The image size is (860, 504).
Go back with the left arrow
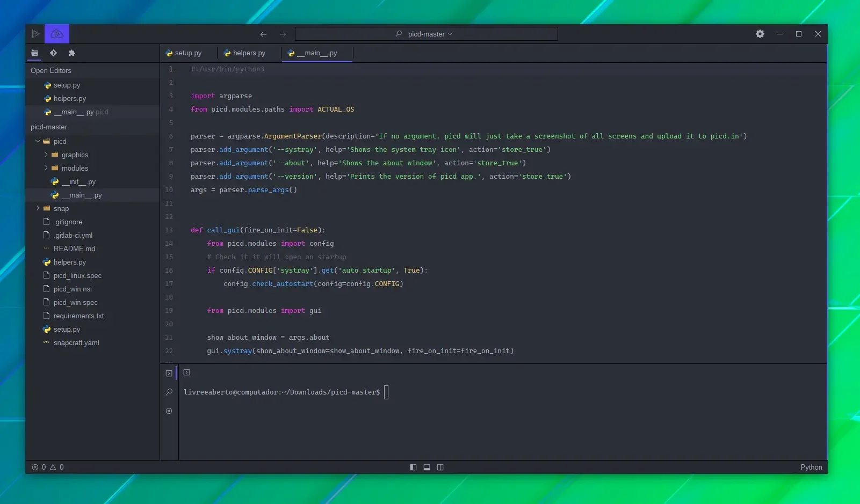click(263, 34)
